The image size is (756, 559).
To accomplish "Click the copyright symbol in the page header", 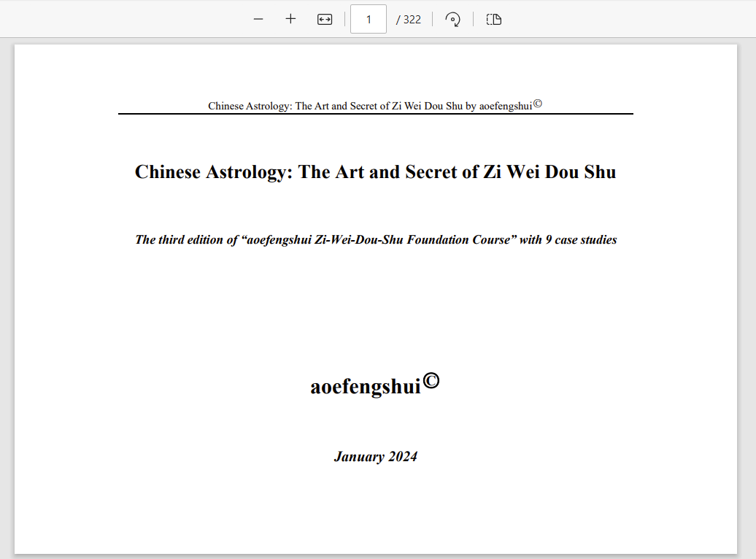I will 538,103.
